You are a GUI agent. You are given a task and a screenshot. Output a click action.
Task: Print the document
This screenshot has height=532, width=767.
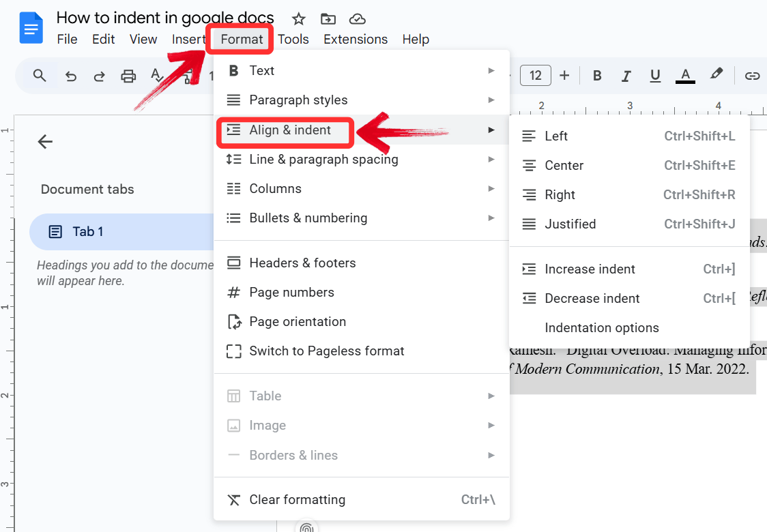point(128,76)
